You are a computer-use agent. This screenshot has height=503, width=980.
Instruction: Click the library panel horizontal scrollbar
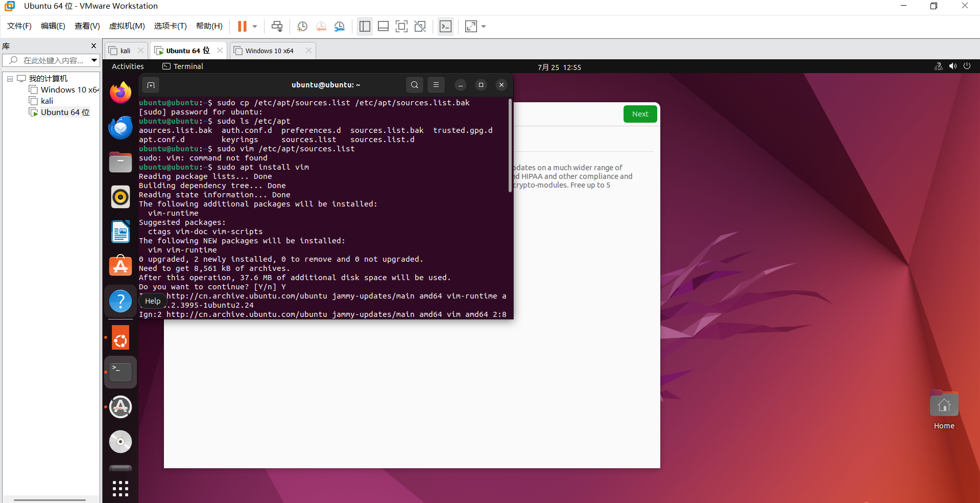click(50, 500)
